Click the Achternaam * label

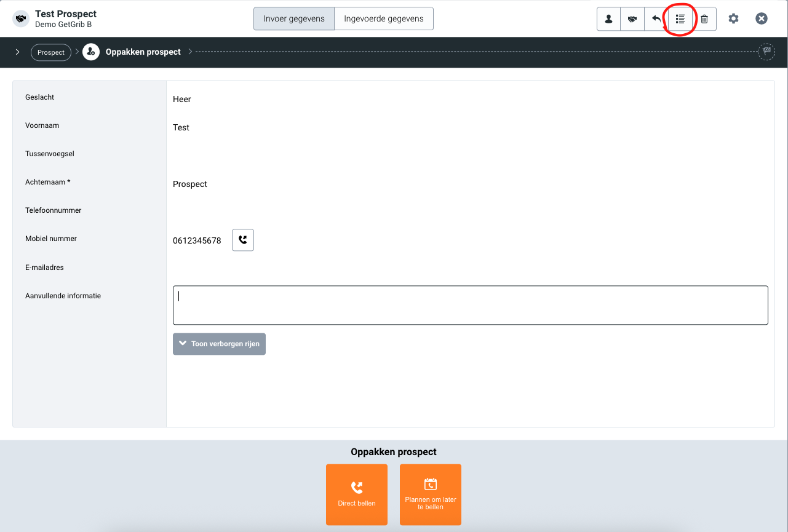(x=48, y=182)
